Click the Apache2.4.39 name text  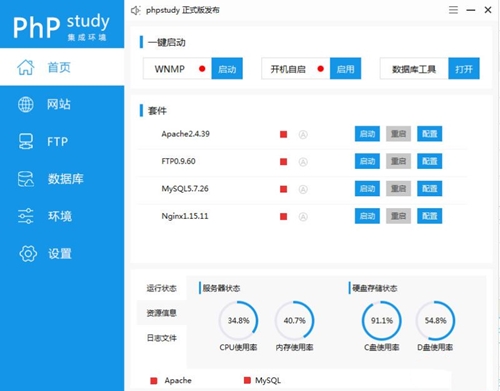pos(186,134)
